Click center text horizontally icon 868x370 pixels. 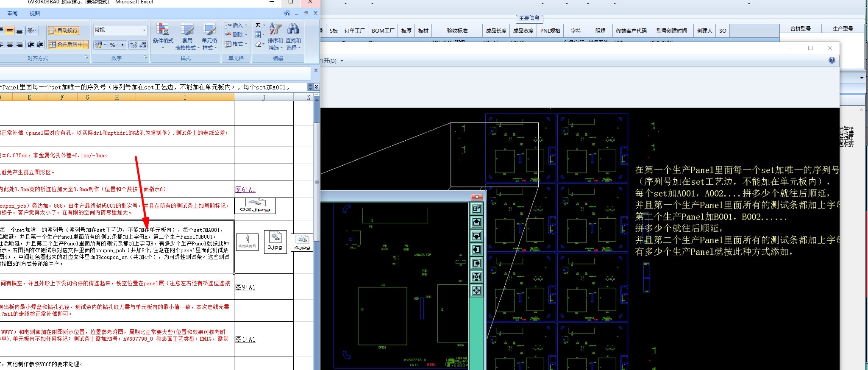click(9, 44)
